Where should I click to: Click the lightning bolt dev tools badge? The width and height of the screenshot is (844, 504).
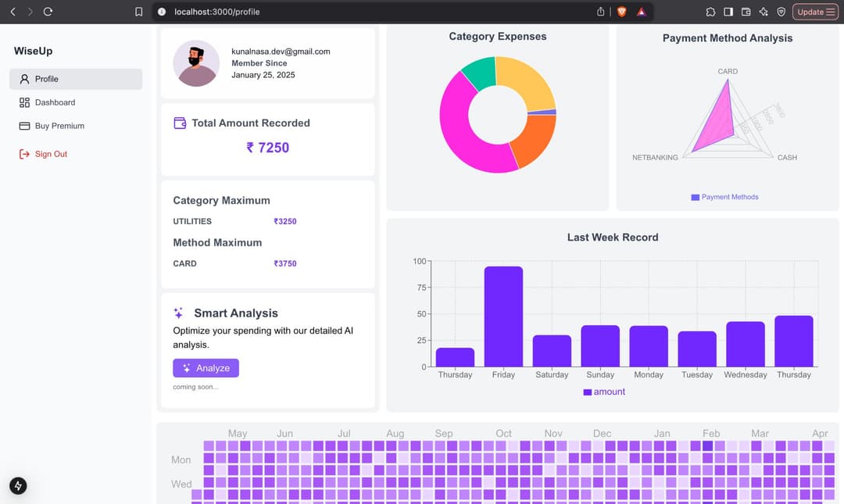[18, 485]
